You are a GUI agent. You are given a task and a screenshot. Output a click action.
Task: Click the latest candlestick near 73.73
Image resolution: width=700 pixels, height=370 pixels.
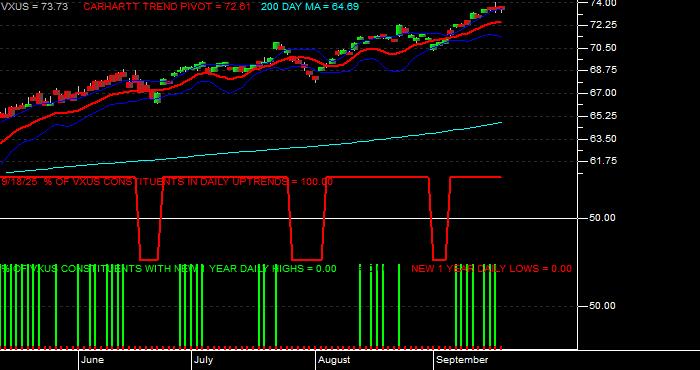pos(502,8)
